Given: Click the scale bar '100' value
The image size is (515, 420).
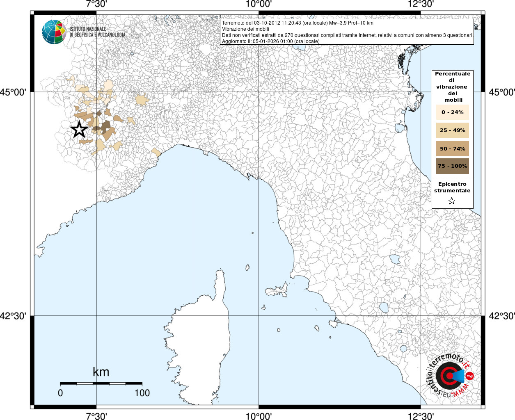Looking at the screenshot, I should 142,393.
